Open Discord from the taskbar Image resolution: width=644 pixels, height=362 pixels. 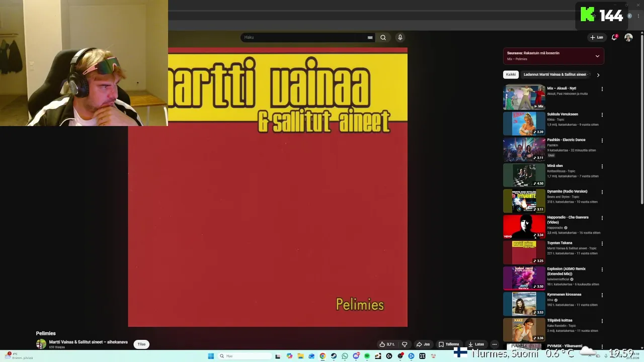356,356
